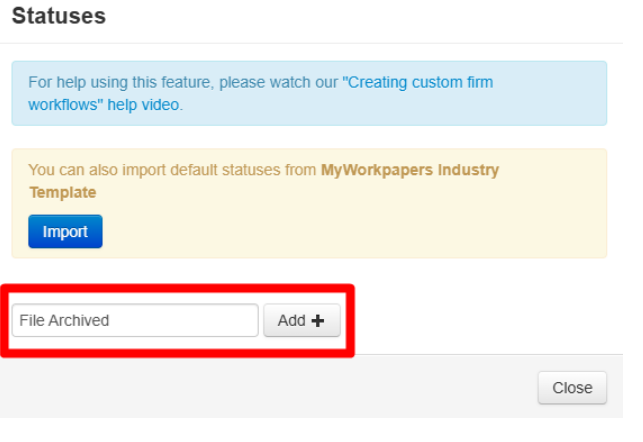Click the bold "MyWorkpapers Industry" text
The image size is (643, 442).
point(409,170)
